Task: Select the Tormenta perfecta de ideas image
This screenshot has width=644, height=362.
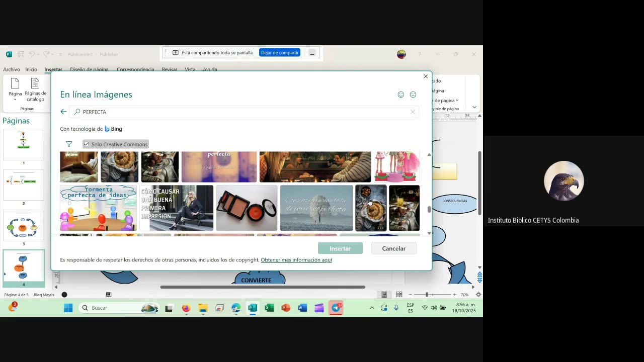Action: [x=98, y=208]
